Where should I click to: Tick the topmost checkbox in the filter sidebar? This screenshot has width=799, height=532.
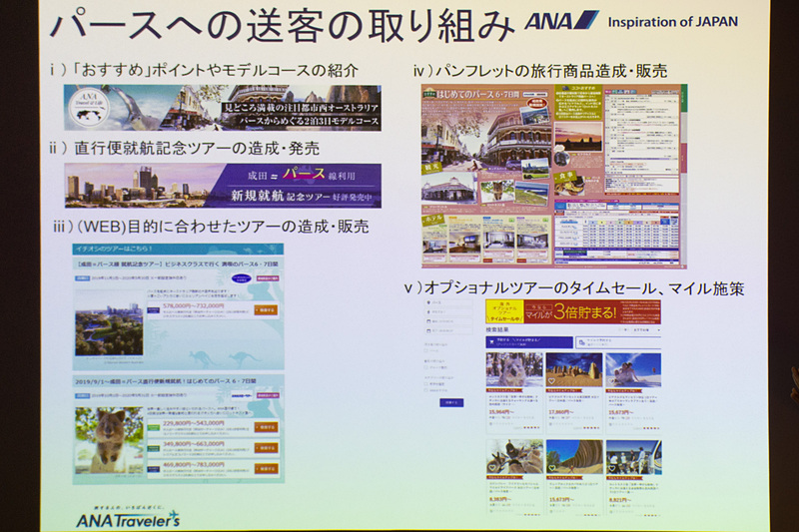pos(426,350)
